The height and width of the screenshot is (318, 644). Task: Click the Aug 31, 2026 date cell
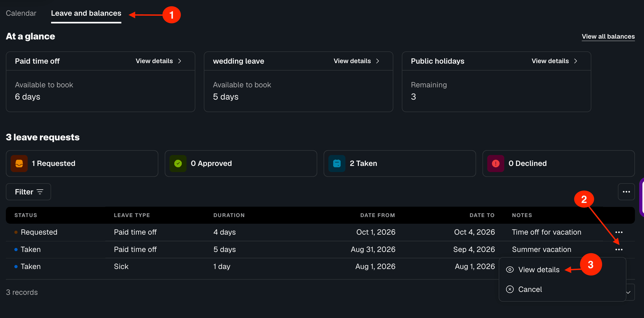pos(373,250)
